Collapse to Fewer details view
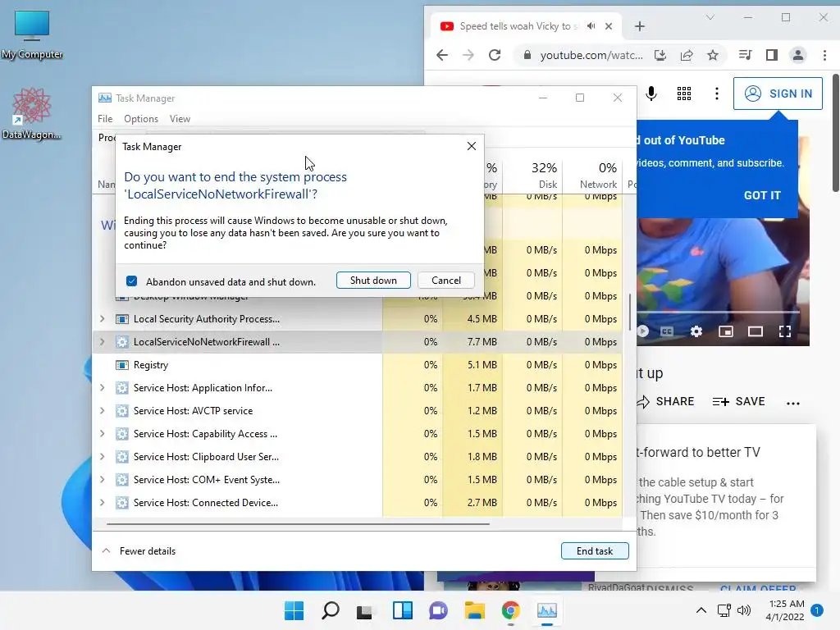This screenshot has width=840, height=630. coord(139,550)
